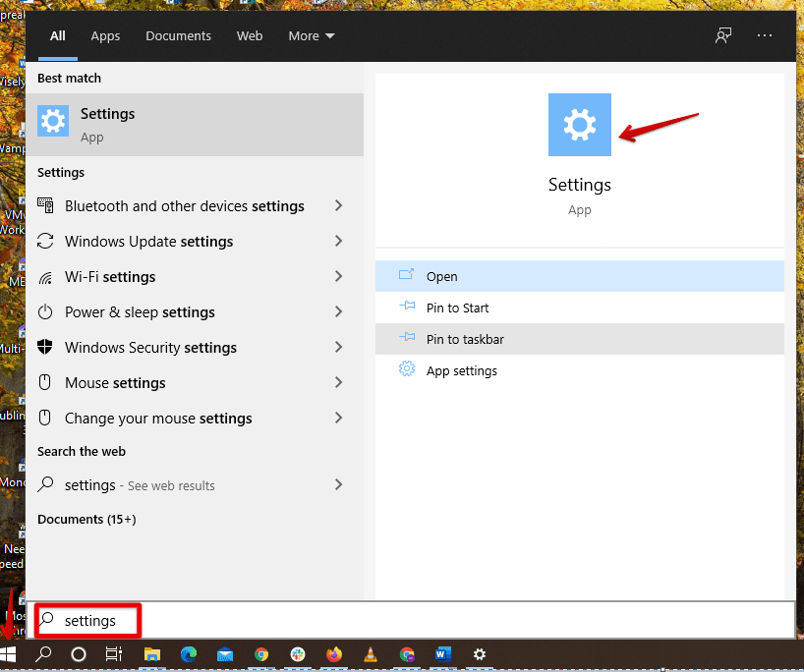This screenshot has height=672, width=804.
Task: Open the More filter dropdown
Action: [312, 36]
